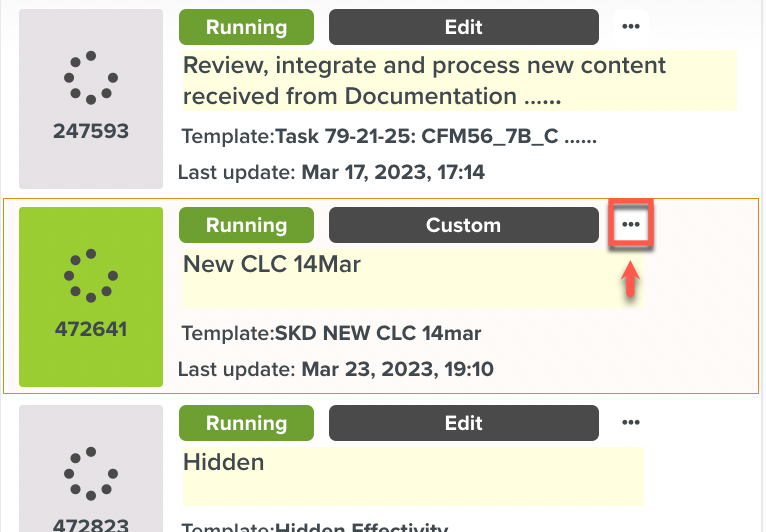This screenshot has height=532, width=766.
Task: Open the task titled Review, integrate and process new content
Action: click(424, 81)
